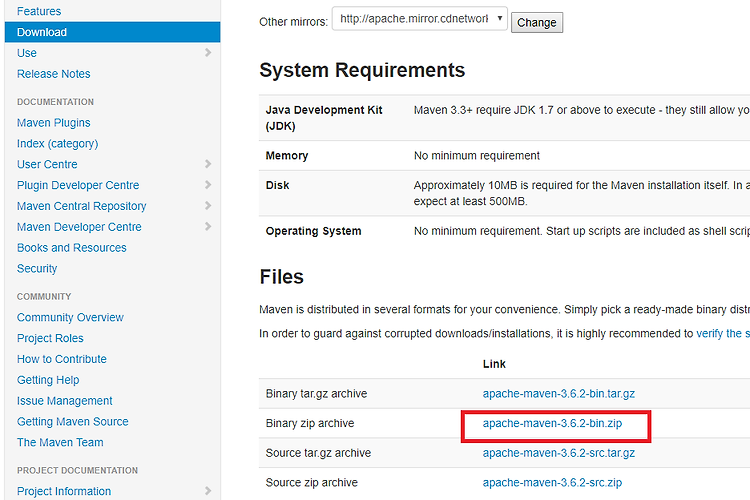Open Plugin Developer Centre link
Screen dimensions: 750x500
(x=78, y=185)
